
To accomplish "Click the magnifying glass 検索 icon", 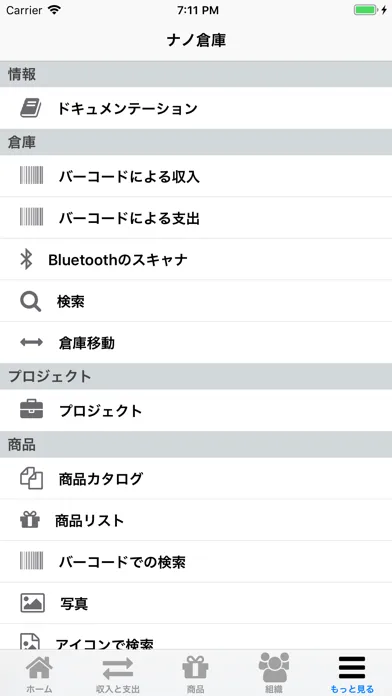I will click(x=31, y=301).
